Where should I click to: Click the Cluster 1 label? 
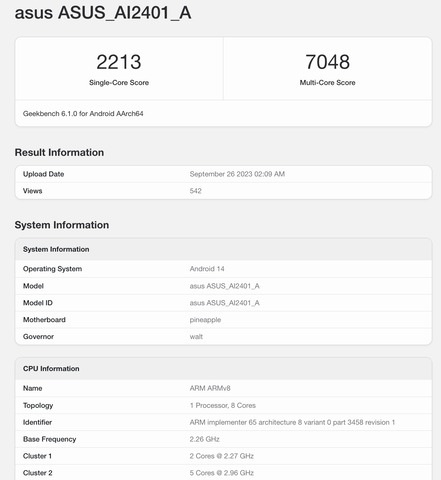tap(37, 456)
